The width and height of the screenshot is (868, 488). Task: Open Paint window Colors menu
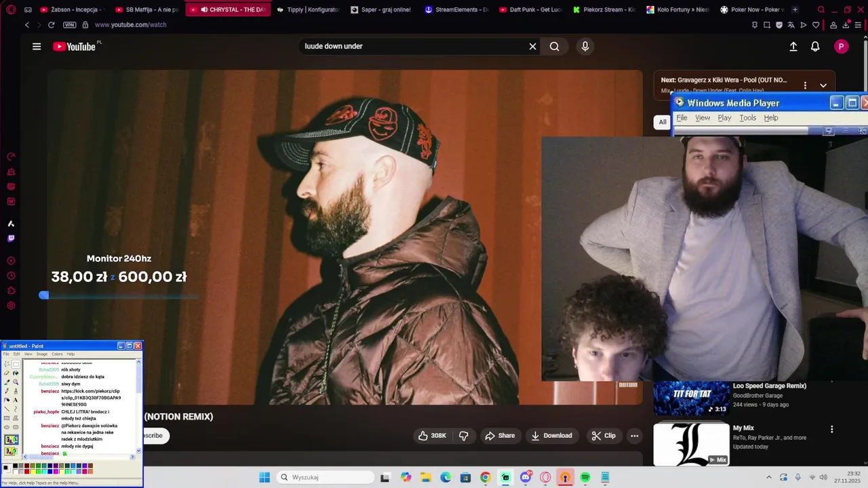57,354
